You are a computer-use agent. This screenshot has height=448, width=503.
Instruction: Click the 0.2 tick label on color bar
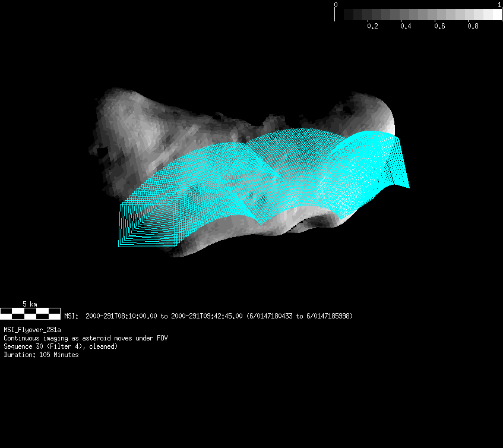point(372,26)
